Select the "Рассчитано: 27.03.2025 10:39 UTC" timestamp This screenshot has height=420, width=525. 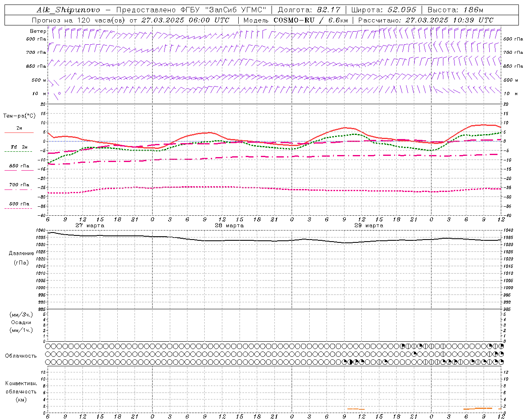coord(426,20)
